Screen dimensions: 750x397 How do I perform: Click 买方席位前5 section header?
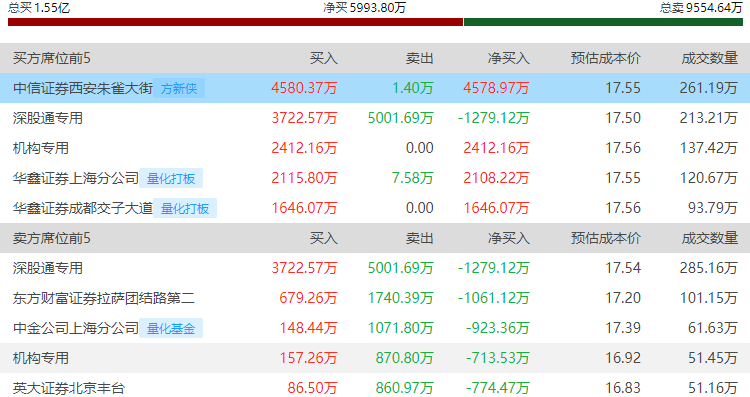pos(52,58)
